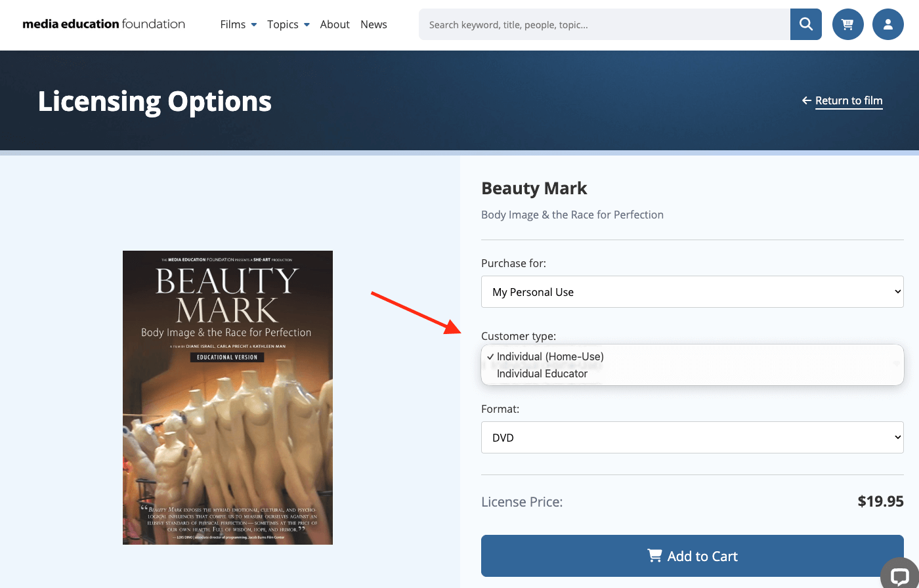919x588 pixels.
Task: Click the caret arrow next to Films
Action: click(x=253, y=25)
